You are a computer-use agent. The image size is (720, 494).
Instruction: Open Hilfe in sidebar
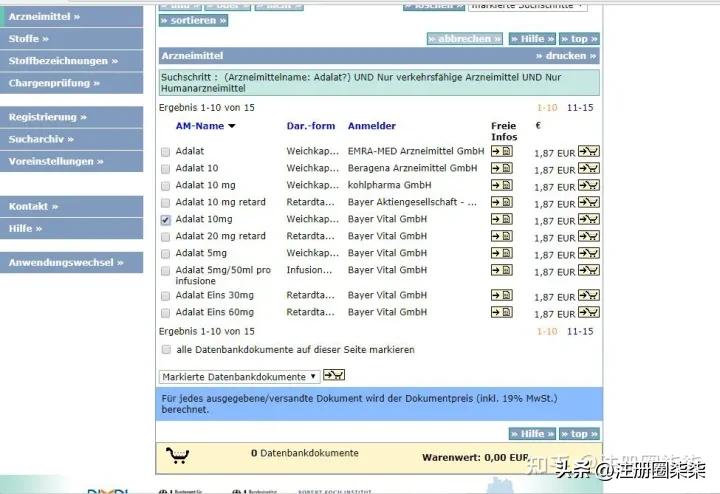point(72,228)
